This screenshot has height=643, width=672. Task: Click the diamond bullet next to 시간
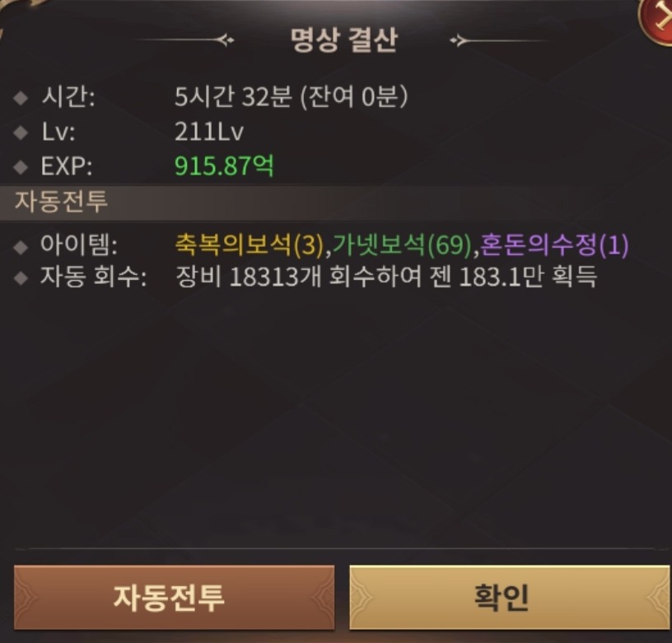(x=21, y=98)
